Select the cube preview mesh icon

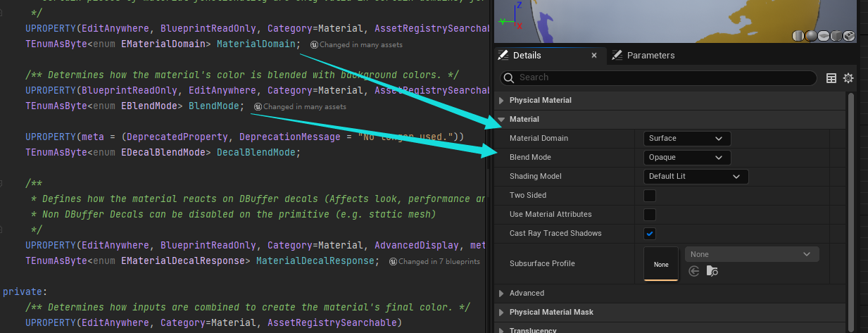[836, 36]
